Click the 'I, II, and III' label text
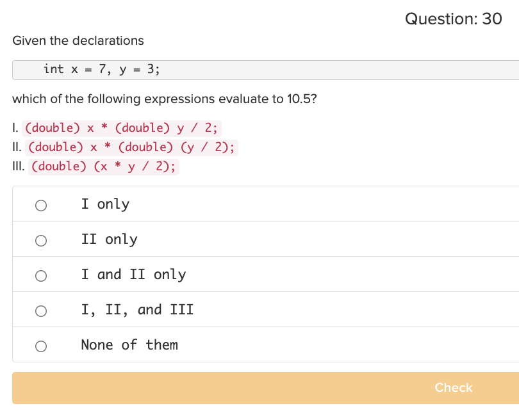Viewport: 519px width, 420px height. pos(137,310)
